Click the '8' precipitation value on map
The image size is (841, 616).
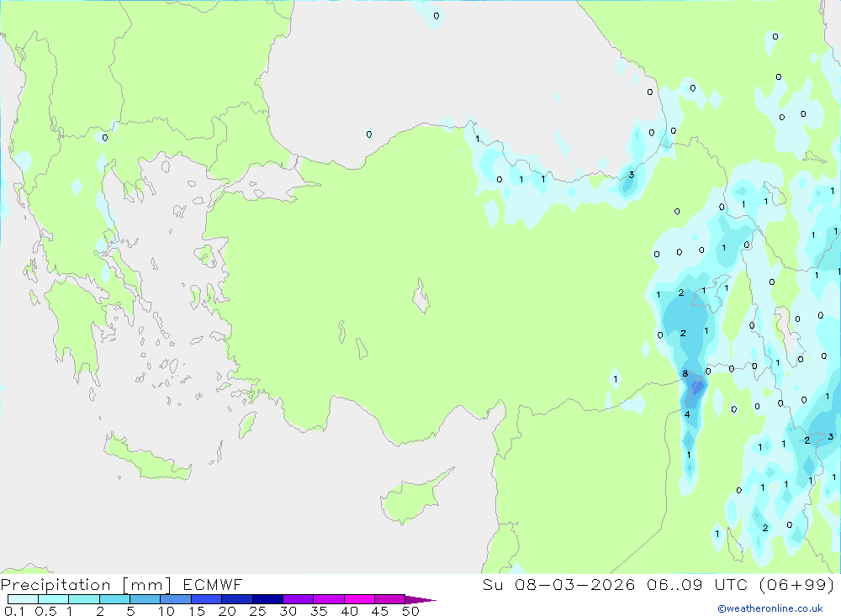pos(685,374)
